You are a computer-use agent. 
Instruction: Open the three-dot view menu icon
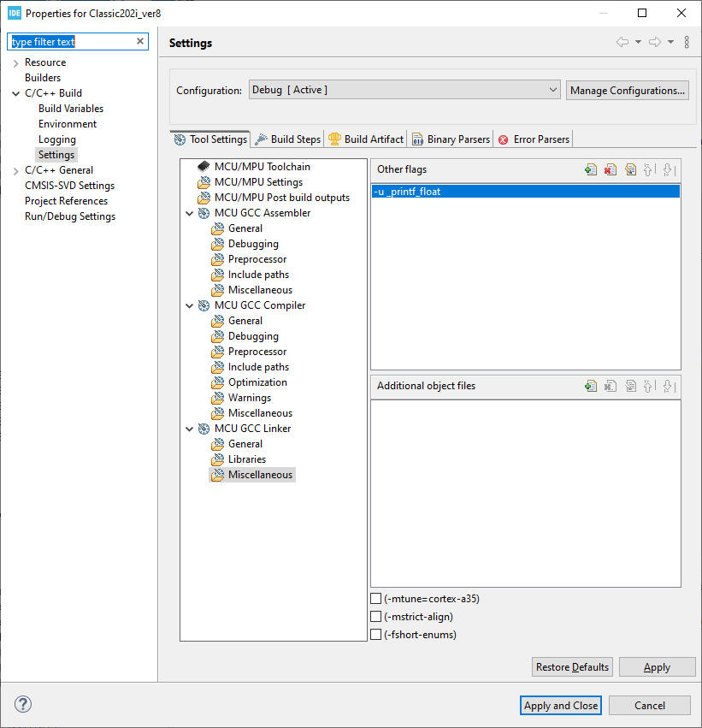click(687, 42)
